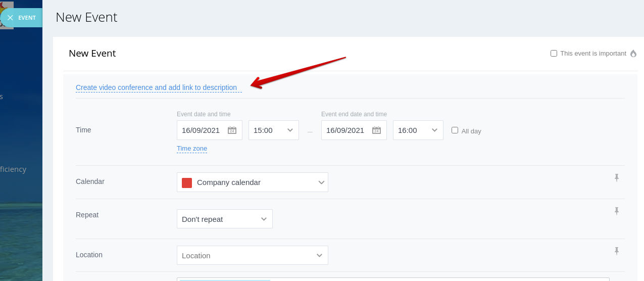This screenshot has width=644, height=281.
Task: Click the event start date text field
Action: tap(201, 130)
